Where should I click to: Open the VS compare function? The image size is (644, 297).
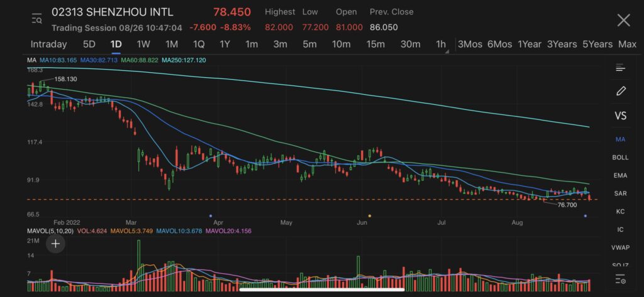tap(620, 116)
